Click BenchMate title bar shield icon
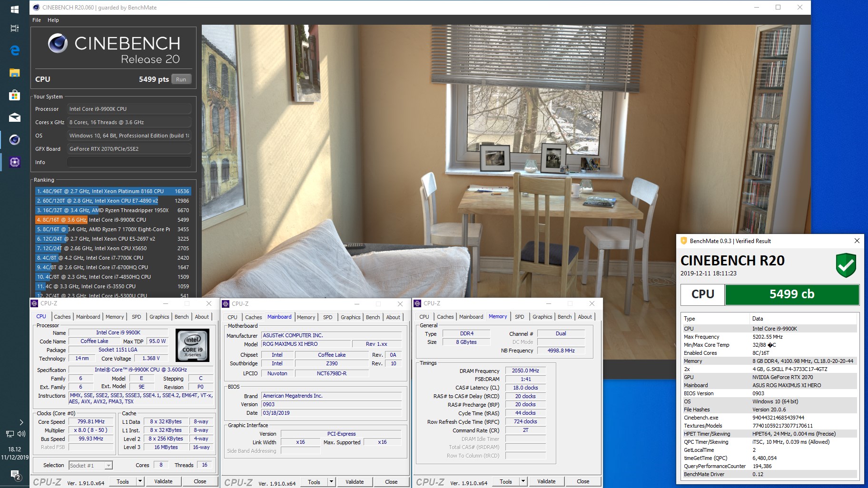 coord(683,241)
